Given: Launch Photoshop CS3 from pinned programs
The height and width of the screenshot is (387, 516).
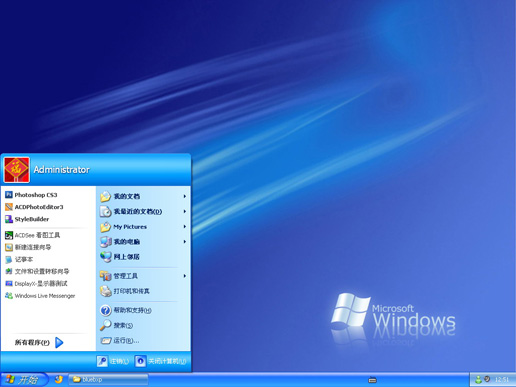Looking at the screenshot, I should pyautogui.click(x=31, y=195).
